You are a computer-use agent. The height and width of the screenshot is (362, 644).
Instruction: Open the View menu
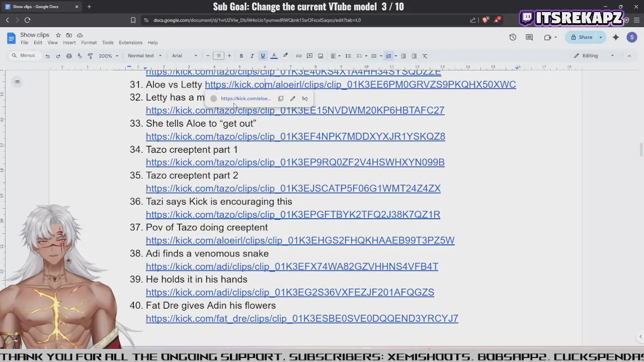(x=52, y=43)
